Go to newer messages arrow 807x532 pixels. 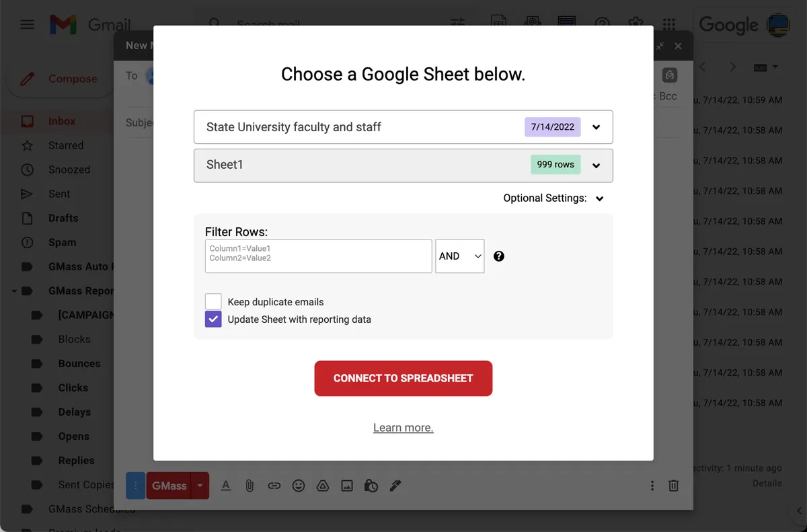coord(703,67)
